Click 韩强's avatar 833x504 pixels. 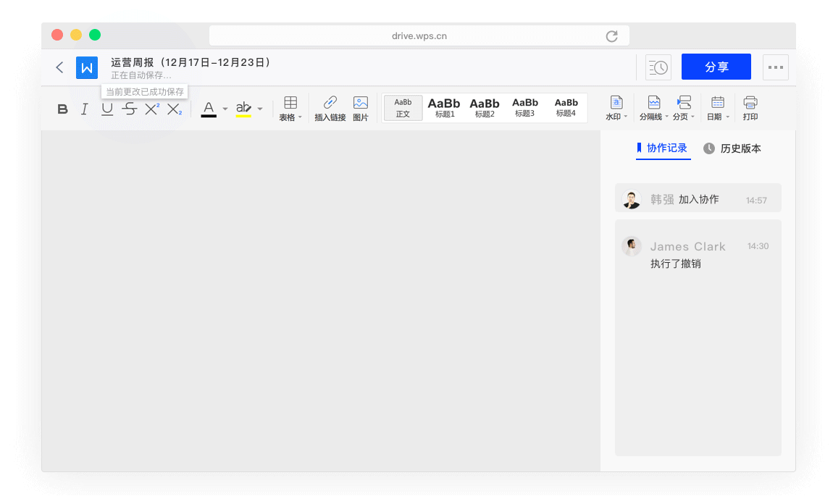632,199
